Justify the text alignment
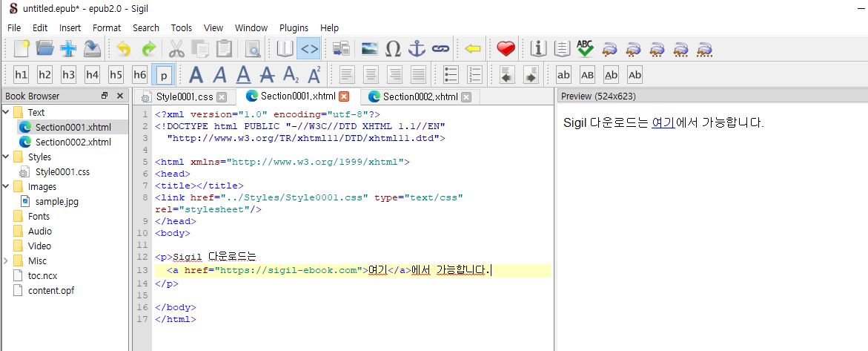The image size is (868, 351). pos(419,75)
